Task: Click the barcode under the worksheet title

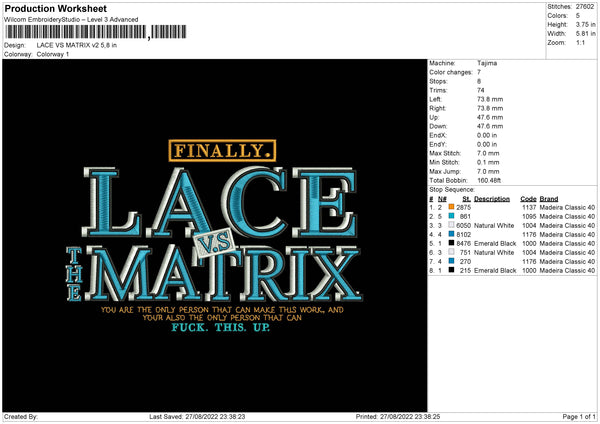Action: point(96,32)
